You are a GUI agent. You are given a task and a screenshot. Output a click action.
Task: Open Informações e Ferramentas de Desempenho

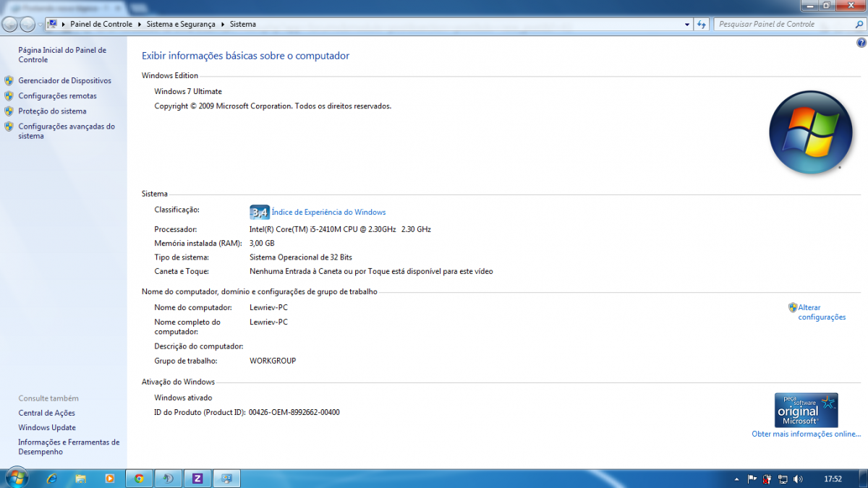(x=69, y=447)
